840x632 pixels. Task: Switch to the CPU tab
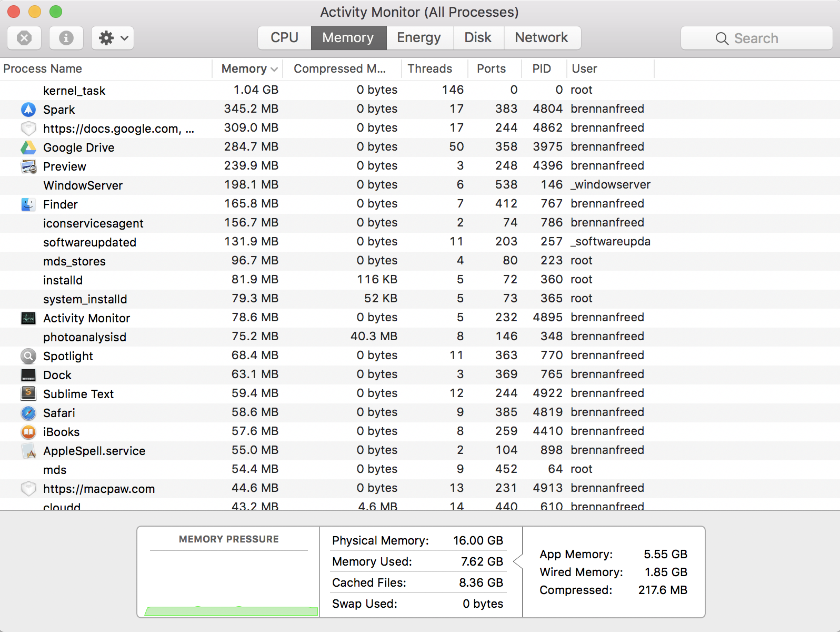(285, 38)
